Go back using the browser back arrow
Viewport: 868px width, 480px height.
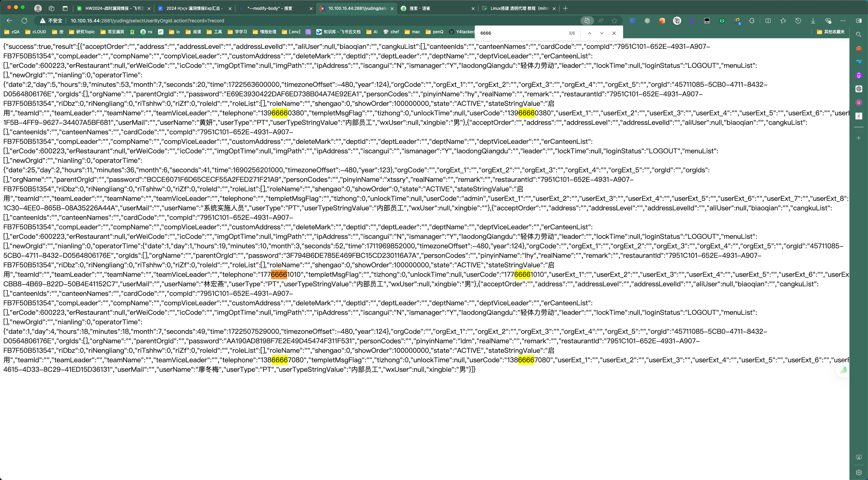[9, 21]
